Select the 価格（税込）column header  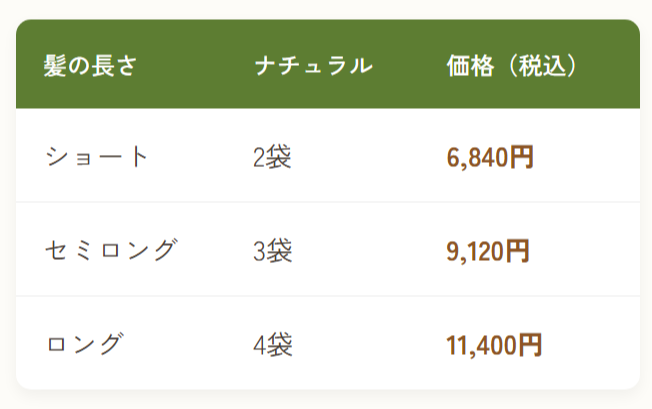point(512,66)
